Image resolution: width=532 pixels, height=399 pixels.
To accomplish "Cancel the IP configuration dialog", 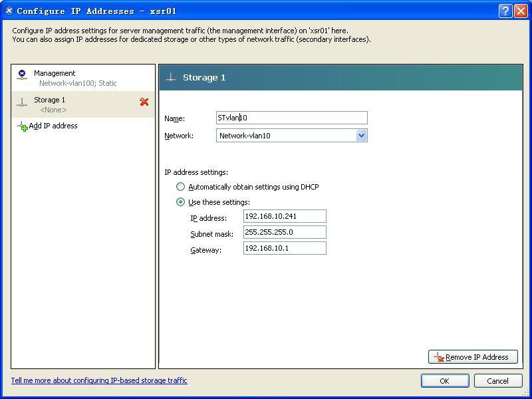I will click(x=497, y=380).
